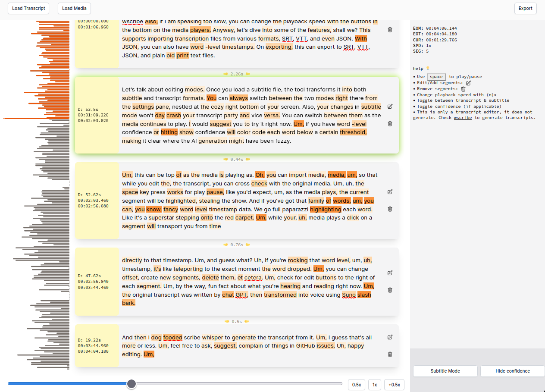
Task: Click the EOM: 00:04:06.144 info line
Action: 435,28
